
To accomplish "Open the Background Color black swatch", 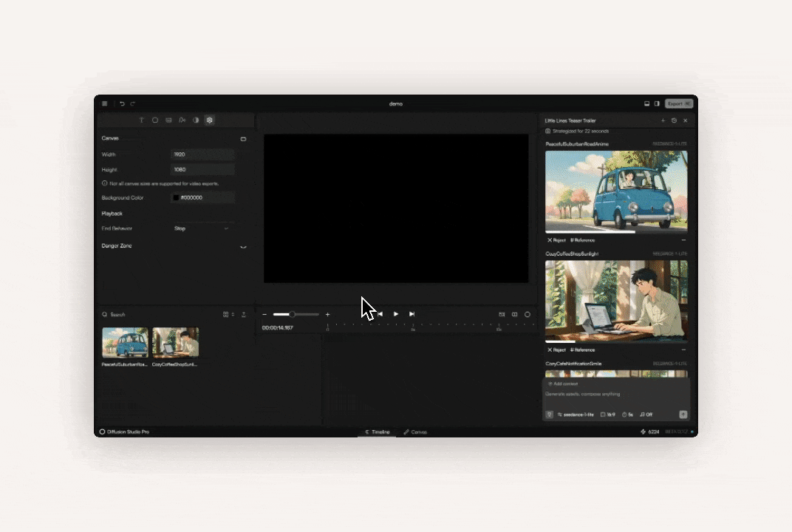I will pyautogui.click(x=176, y=197).
